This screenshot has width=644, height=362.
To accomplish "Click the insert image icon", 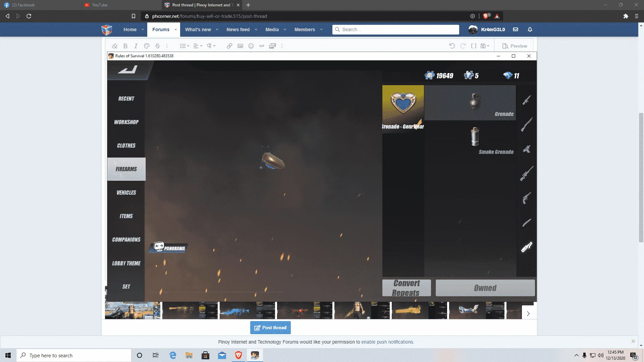I will (x=240, y=46).
